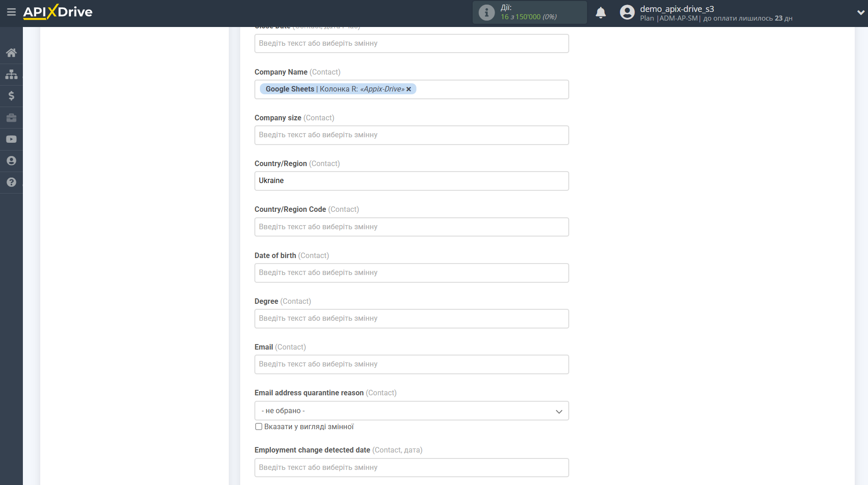Open the billing dollar sidebar icon
The image size is (868, 485).
point(11,96)
